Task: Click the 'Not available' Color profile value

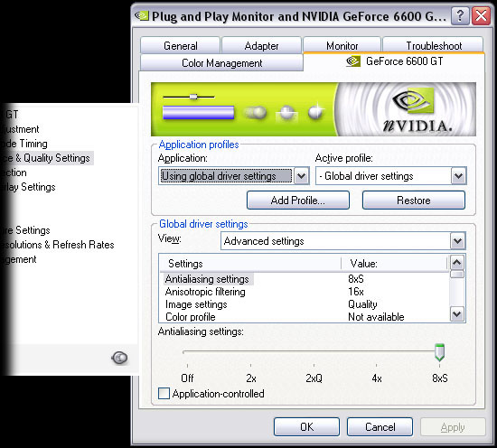Action: 376,317
